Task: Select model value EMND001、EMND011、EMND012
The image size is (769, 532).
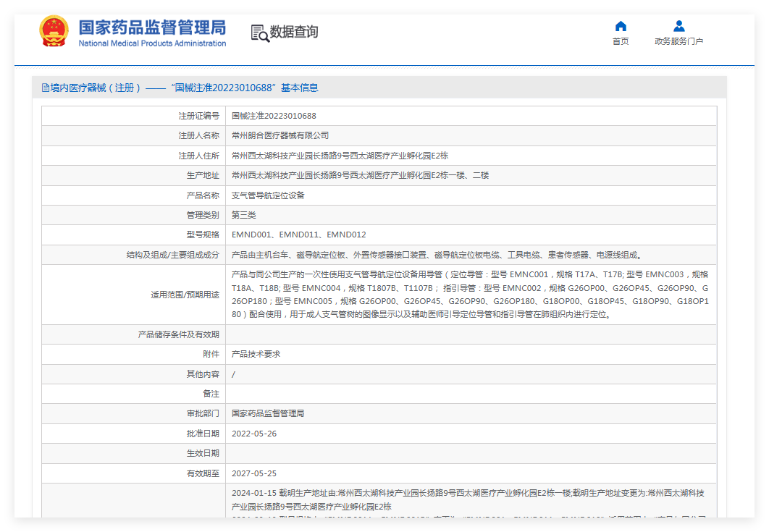Action: (298, 235)
